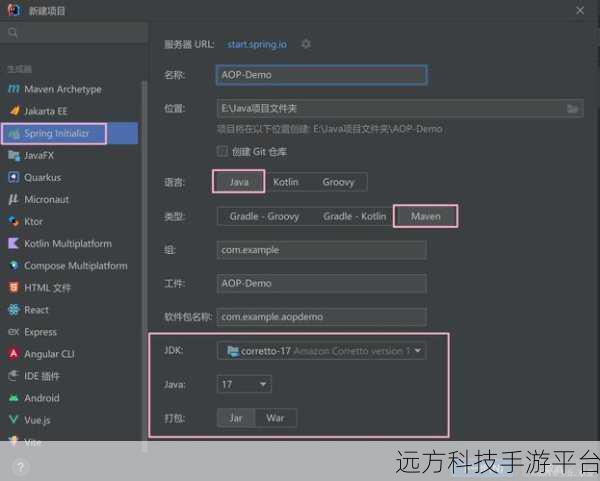
Task: Select Spring Initializr in generator list
Action: pyautogui.click(x=56, y=133)
